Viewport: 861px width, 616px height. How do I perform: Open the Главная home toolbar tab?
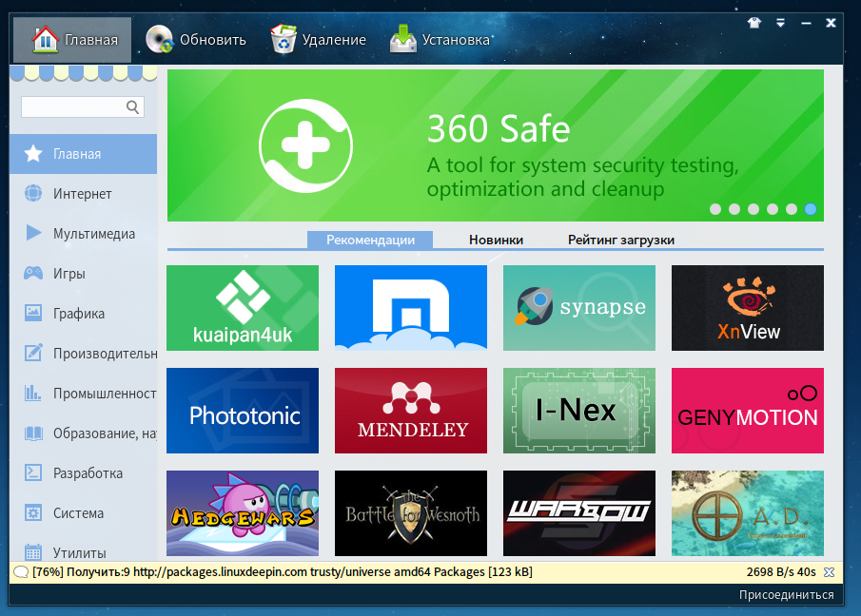[x=72, y=40]
